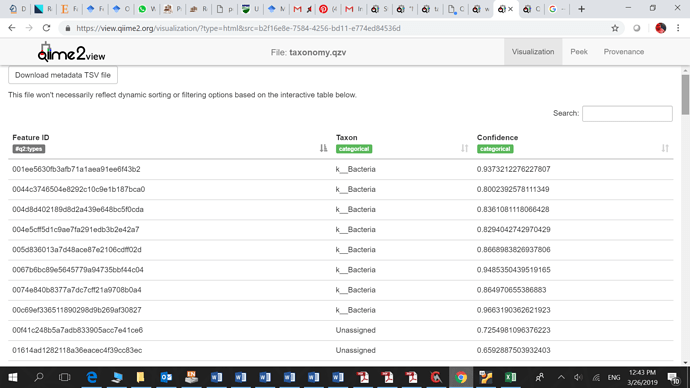The width and height of the screenshot is (690, 388).
Task: Select feature ID 0074e840b8377a7dc7cff21a9708b0a4
Action: tap(77, 290)
